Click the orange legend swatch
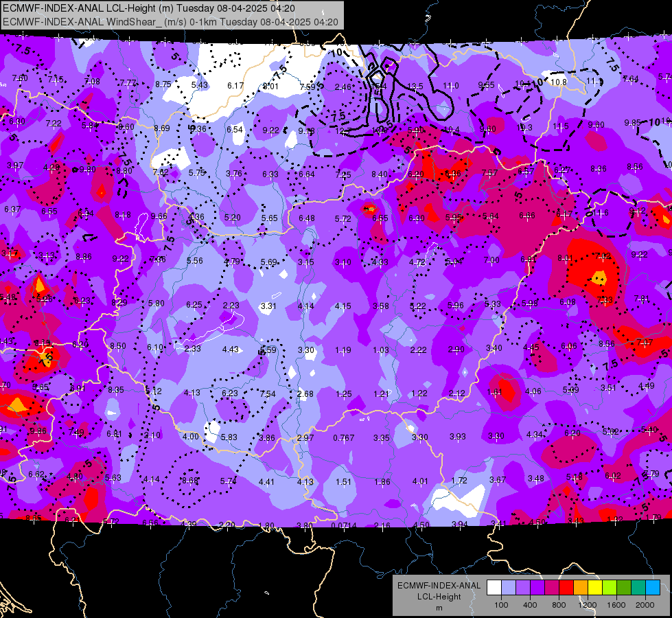This screenshot has height=618, width=672. coord(581,588)
